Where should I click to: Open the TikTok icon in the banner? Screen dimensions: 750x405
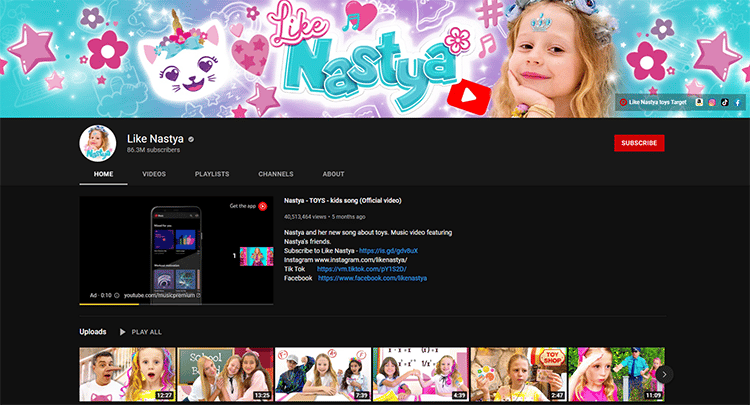pos(725,102)
